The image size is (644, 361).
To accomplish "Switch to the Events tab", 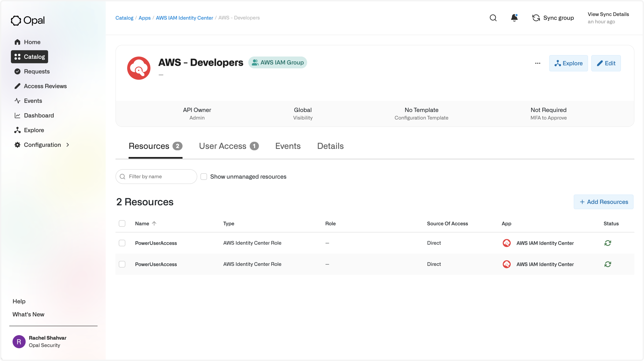I will [x=288, y=146].
